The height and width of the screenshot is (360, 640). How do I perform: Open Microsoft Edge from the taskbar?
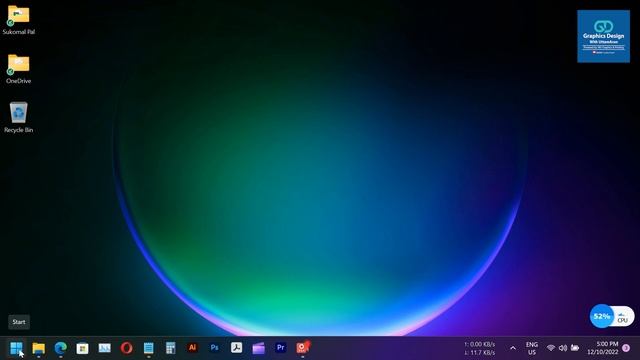tap(60, 348)
